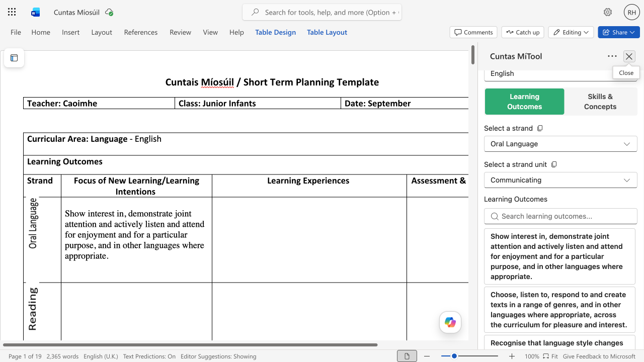The width and height of the screenshot is (644, 362).
Task: Toggle Text Predictions: On
Action: [149, 356]
